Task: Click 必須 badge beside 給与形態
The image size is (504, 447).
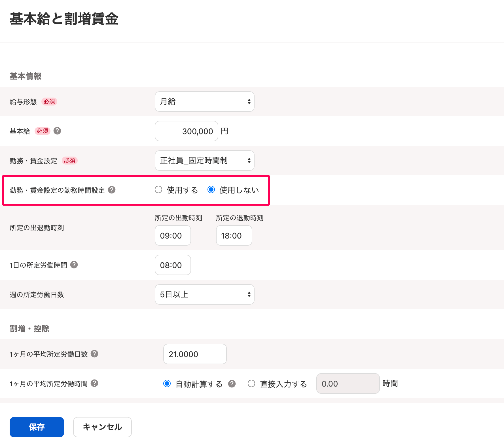Action: [x=49, y=102]
